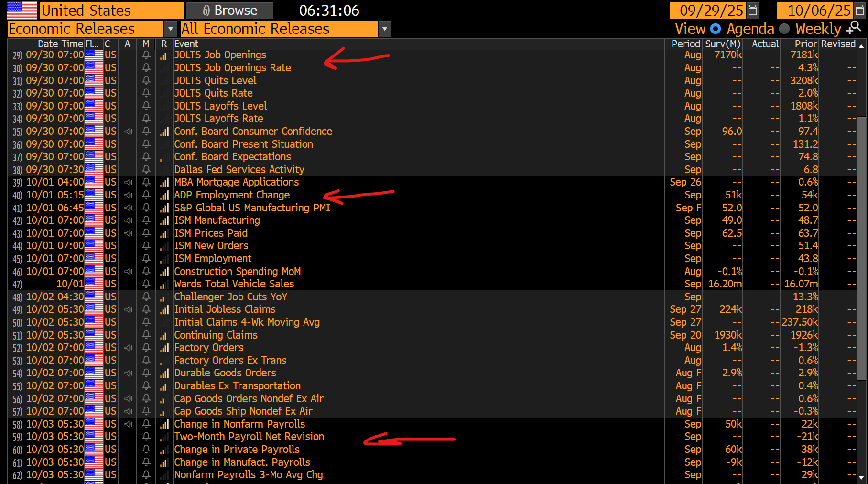Open the JOLTS Job Openings Rate event
The width and height of the screenshot is (868, 484).
(232, 68)
